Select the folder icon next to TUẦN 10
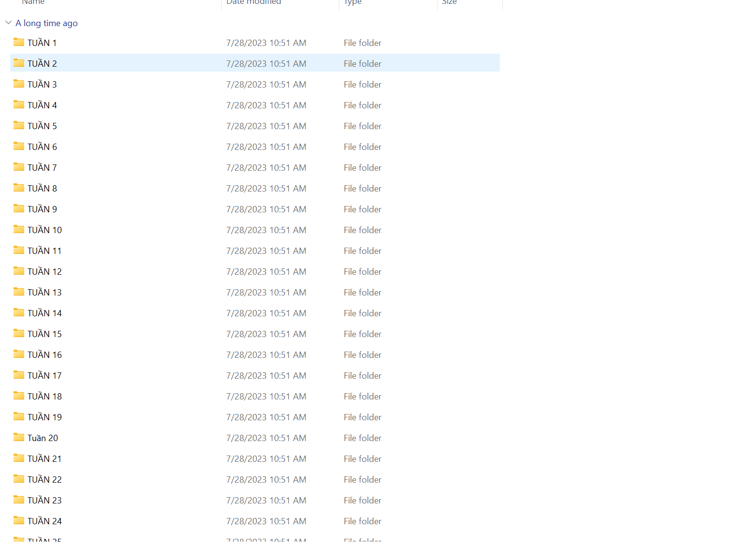The width and height of the screenshot is (756, 546). [x=19, y=230]
